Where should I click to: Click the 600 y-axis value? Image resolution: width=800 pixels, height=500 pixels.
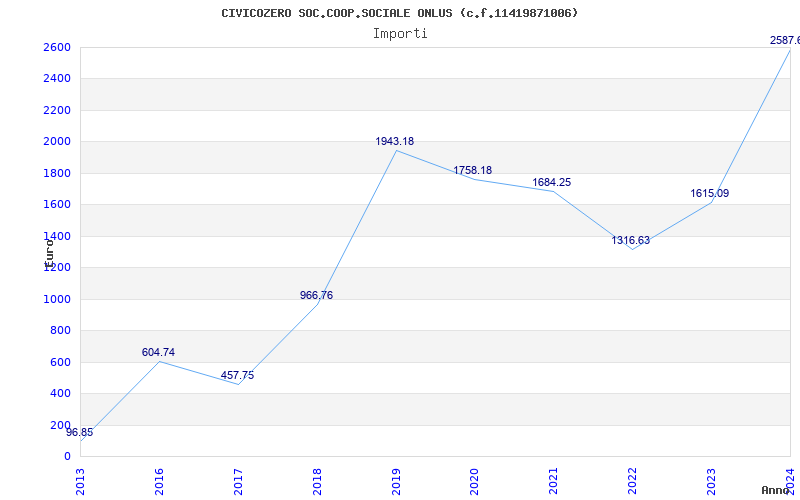[61, 362]
